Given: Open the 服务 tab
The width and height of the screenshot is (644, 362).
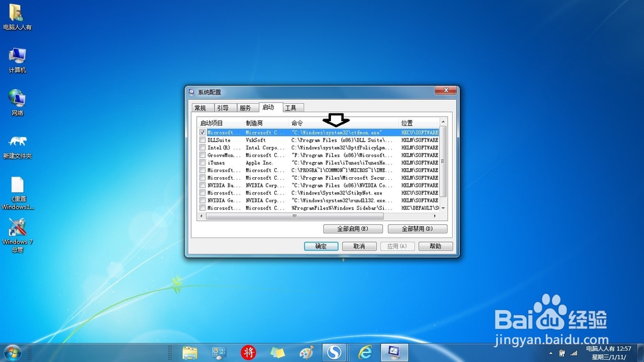Looking at the screenshot, I should tap(248, 108).
